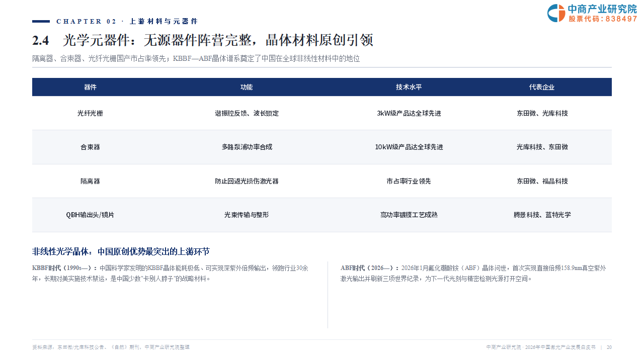Select the 腾景科技、蓝特光学 cell
The image size is (644, 362).
(x=542, y=215)
